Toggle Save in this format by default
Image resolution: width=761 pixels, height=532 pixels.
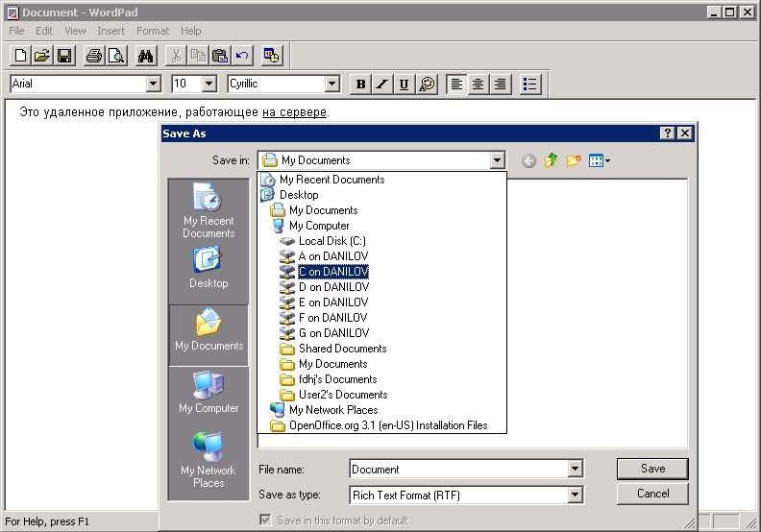coord(265,520)
